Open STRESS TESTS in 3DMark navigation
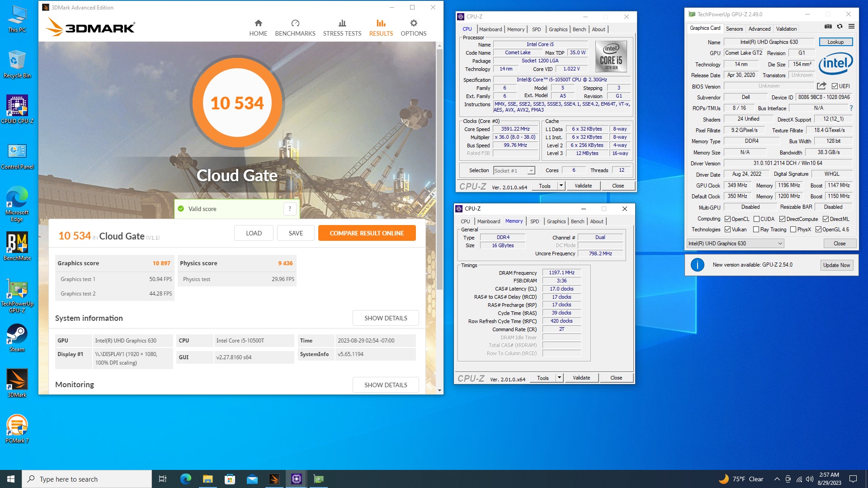This screenshot has width=868, height=488. coord(342,28)
